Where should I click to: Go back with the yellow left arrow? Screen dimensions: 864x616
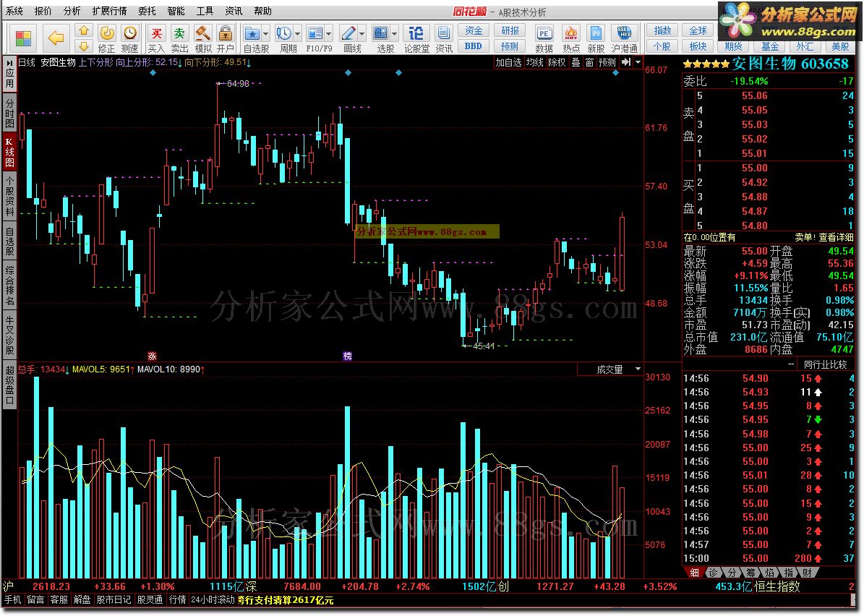pos(56,38)
